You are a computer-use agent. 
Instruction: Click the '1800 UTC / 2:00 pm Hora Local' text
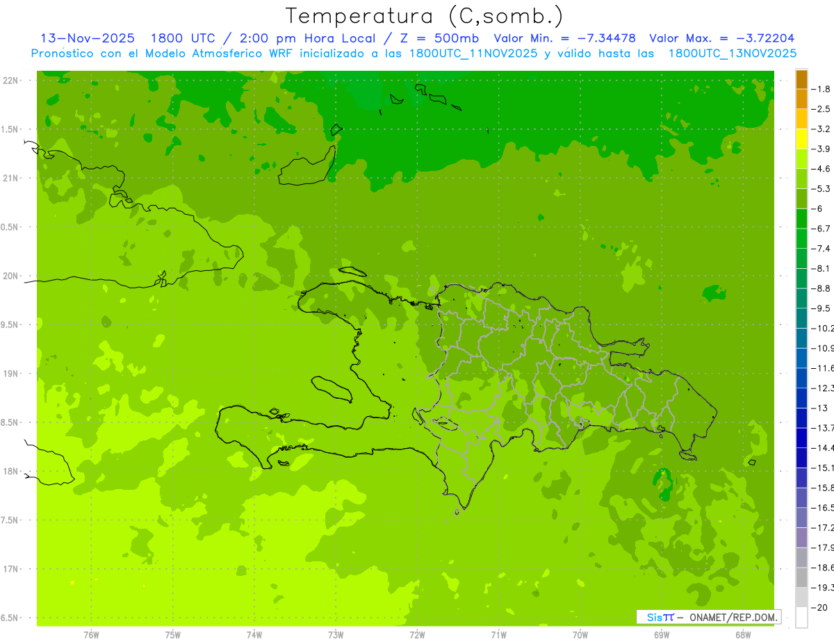click(263, 38)
